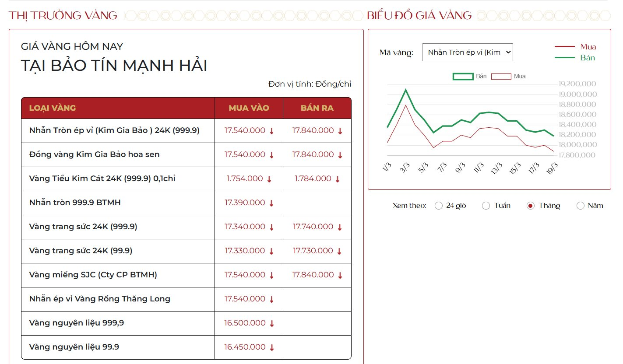Image resolution: width=623 pixels, height=364 pixels.
Task: Click the Bán legend label above the chart
Action: [x=481, y=76]
